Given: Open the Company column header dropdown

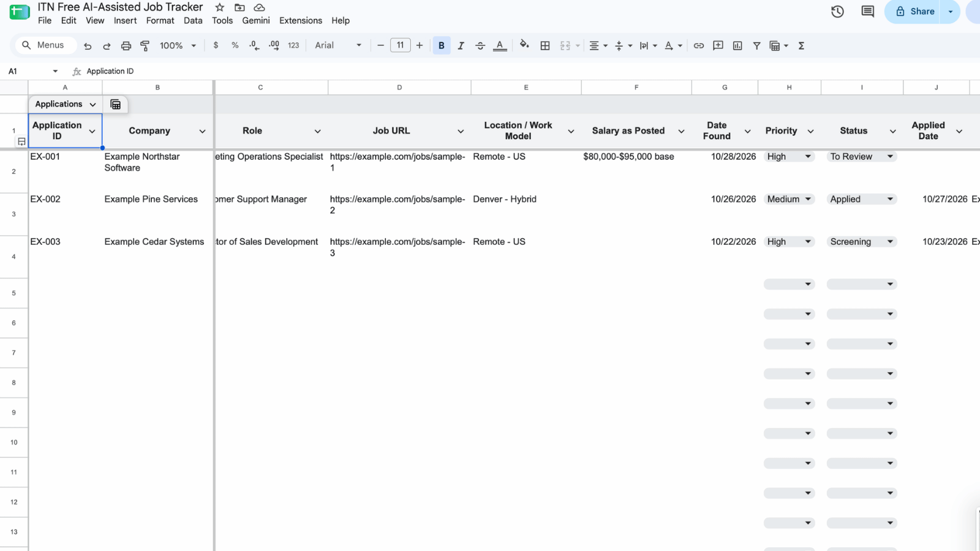Looking at the screenshot, I should [202, 131].
